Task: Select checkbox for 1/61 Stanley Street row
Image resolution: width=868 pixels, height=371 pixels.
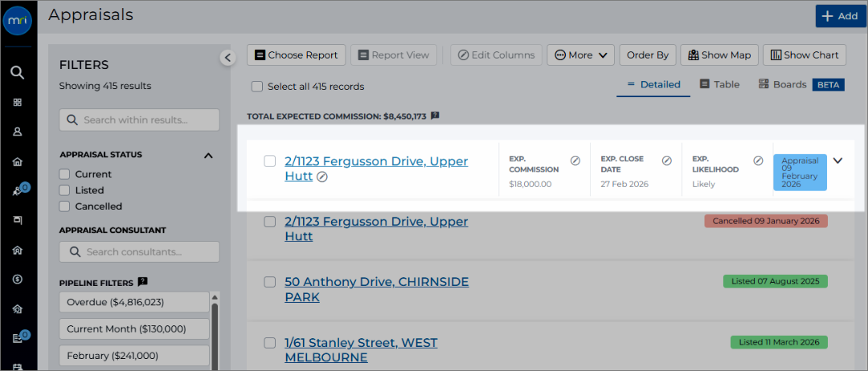Action: coord(269,343)
